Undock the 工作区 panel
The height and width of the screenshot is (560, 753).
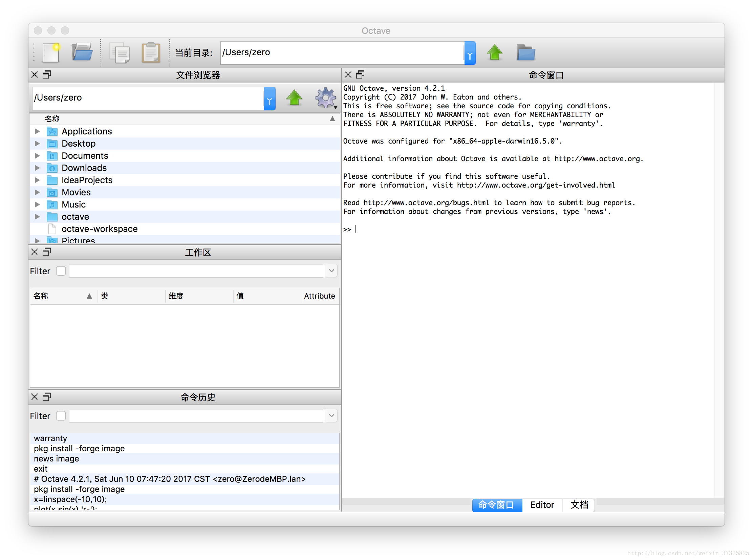(x=47, y=252)
